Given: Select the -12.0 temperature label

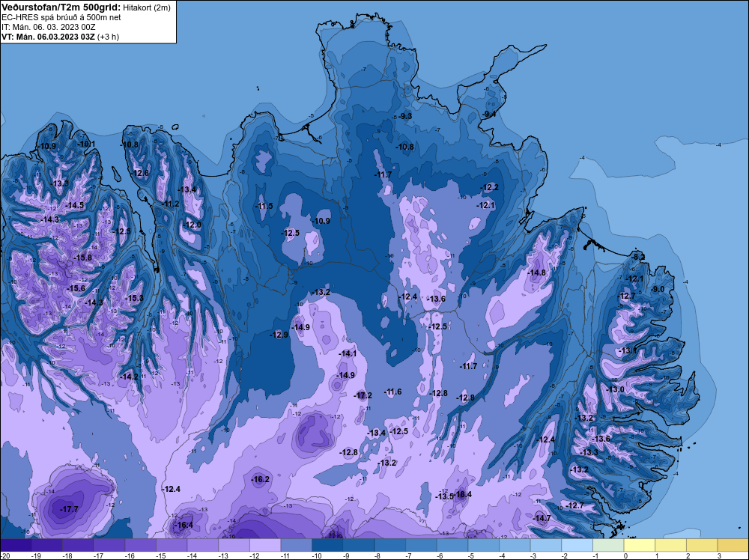Looking at the screenshot, I should pyautogui.click(x=192, y=225).
